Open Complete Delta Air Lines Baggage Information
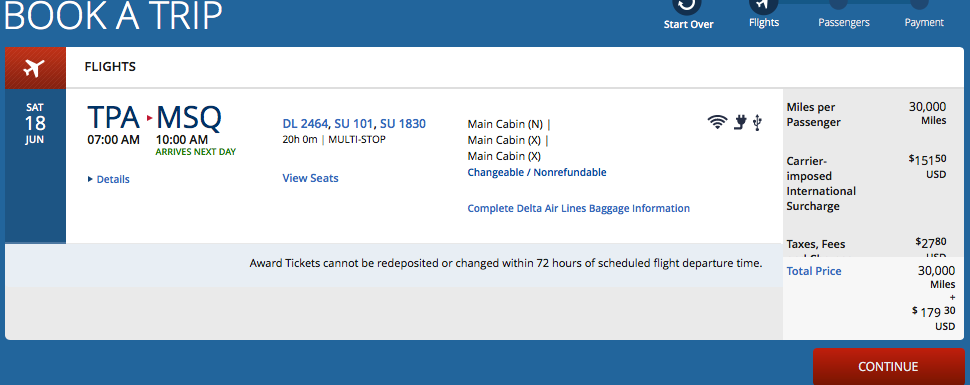The height and width of the screenshot is (385, 970). coord(578,209)
